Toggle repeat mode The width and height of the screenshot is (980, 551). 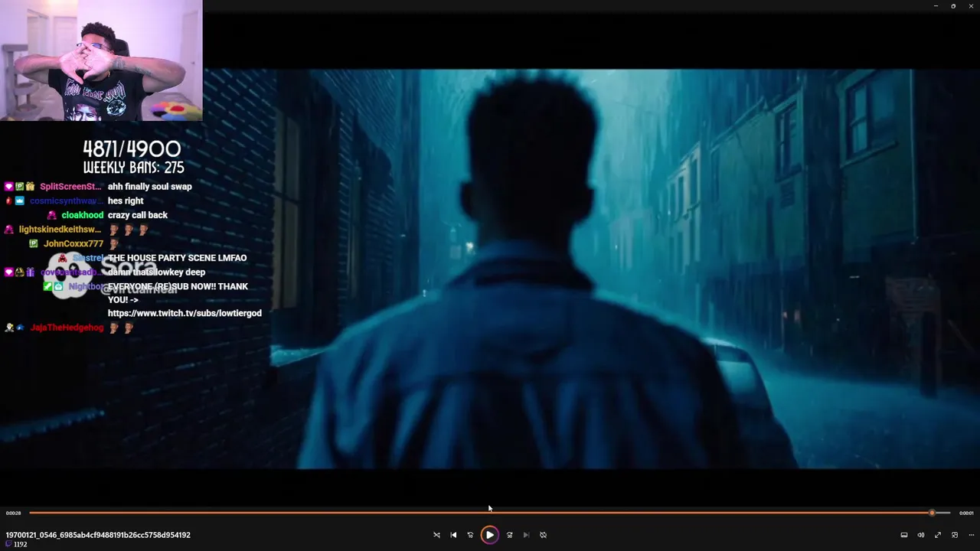543,535
